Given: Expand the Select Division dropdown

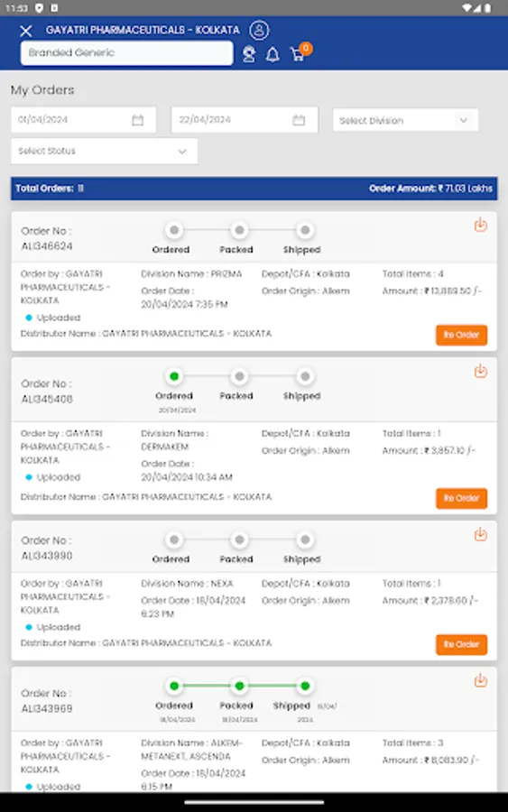Looking at the screenshot, I should 405,120.
